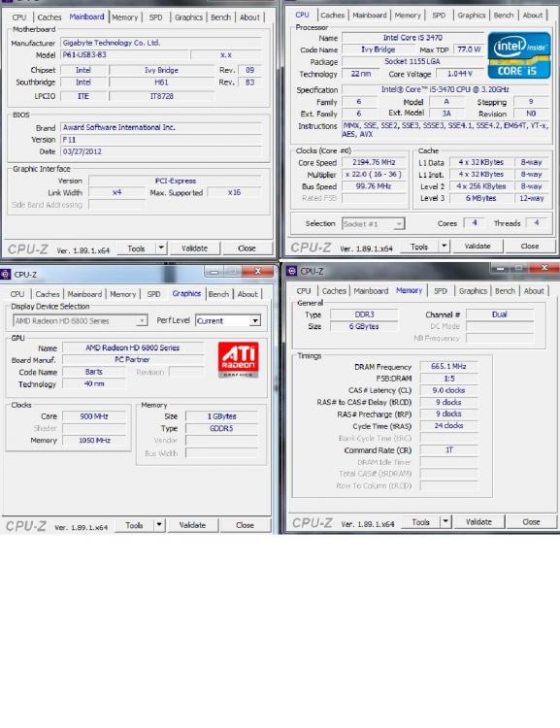Click the BIOS date 03/27/2012 field
The height and width of the screenshot is (728, 560).
[x=161, y=151]
